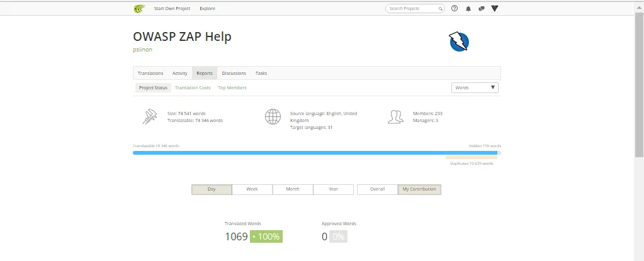Open the user profile avatar menu
Image resolution: width=644 pixels, height=261 pixels.
pos(495,8)
